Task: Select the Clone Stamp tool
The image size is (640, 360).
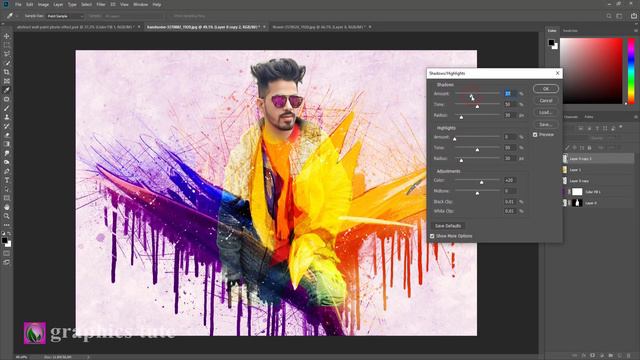Action: pyautogui.click(x=7, y=117)
